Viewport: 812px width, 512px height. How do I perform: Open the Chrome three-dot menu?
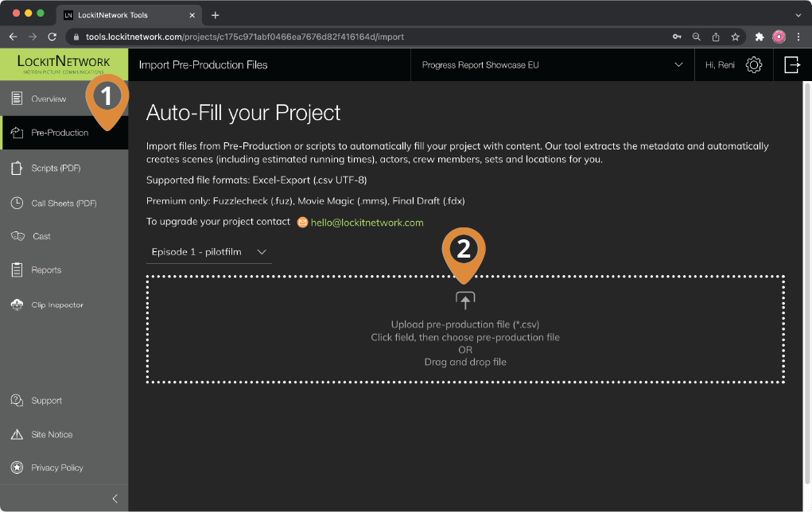798,37
